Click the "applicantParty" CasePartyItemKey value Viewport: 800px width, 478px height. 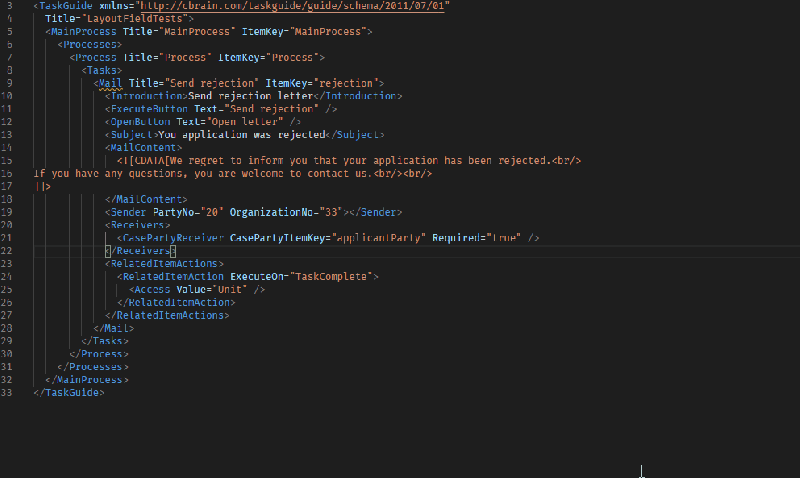[379, 238]
